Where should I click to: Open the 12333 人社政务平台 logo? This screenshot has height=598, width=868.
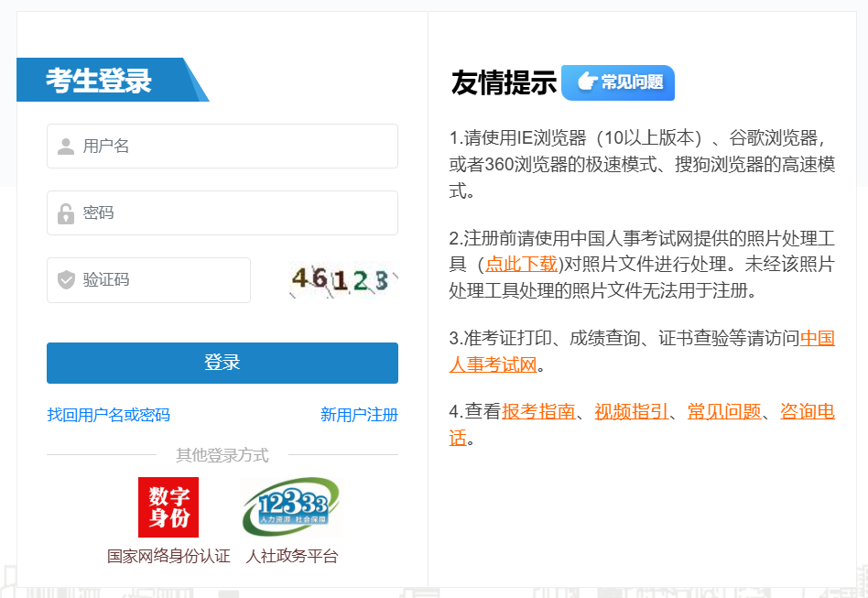tap(291, 506)
